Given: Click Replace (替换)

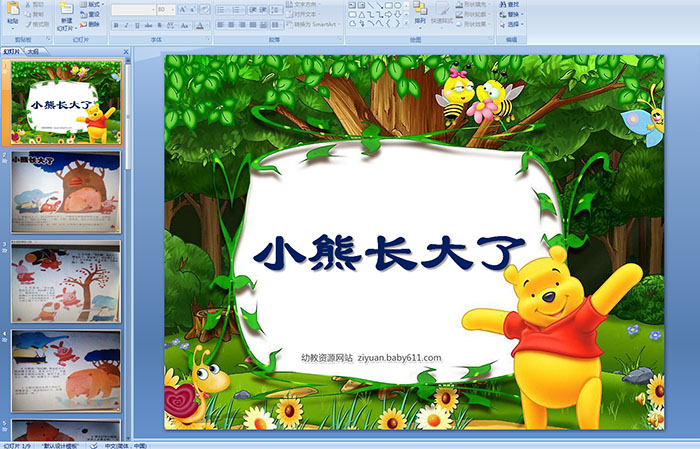Looking at the screenshot, I should click(x=511, y=14).
